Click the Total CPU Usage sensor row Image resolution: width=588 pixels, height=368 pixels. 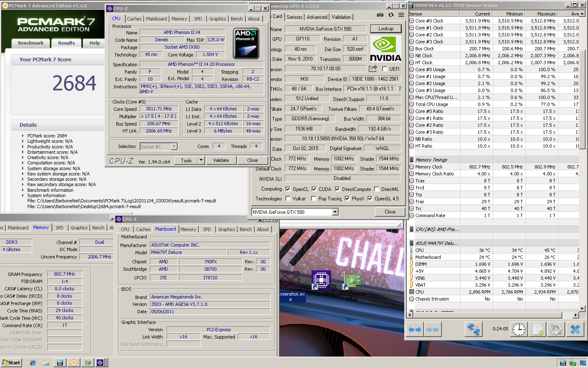[494, 104]
